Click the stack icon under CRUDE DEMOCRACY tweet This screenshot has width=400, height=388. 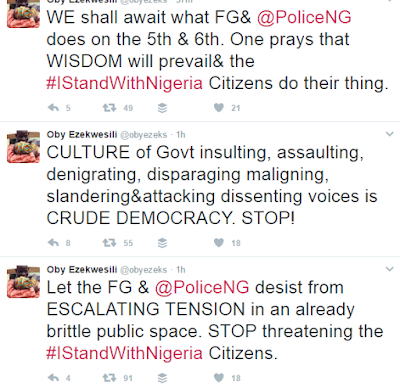(x=162, y=243)
